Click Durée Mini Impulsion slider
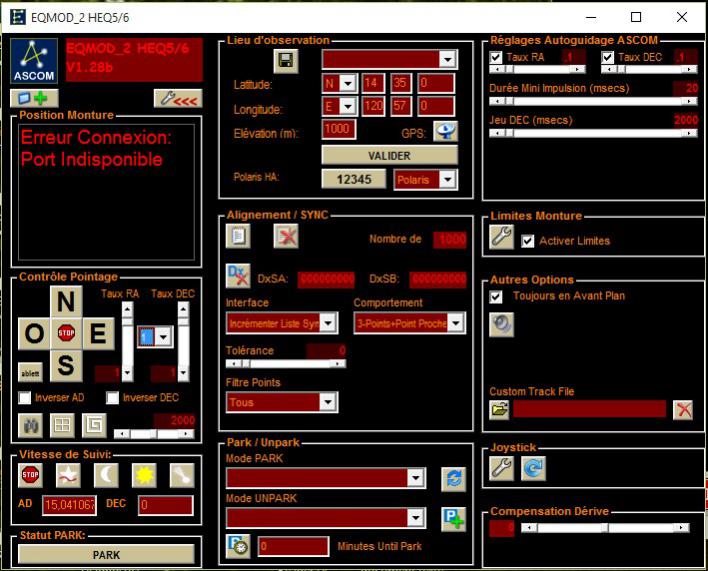Image resolution: width=708 pixels, height=571 pixels. [593, 101]
